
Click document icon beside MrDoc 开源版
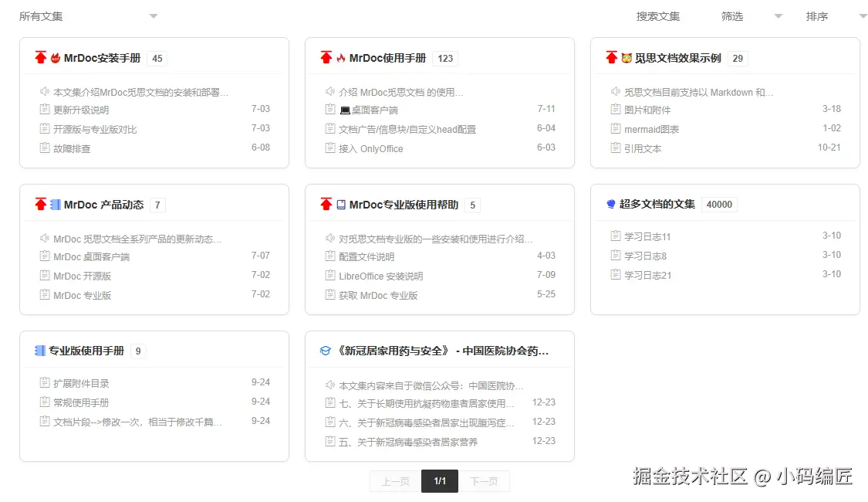click(44, 276)
